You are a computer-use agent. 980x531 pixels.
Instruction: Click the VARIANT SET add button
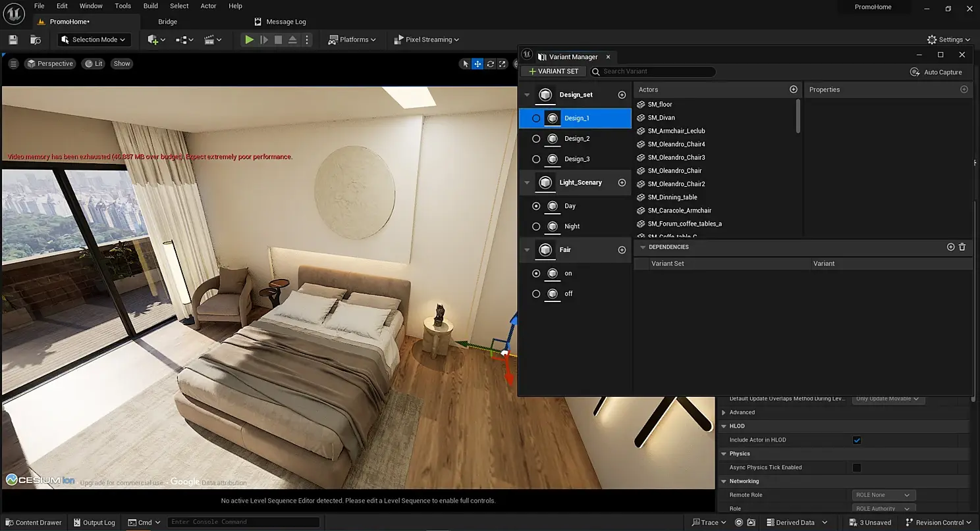pyautogui.click(x=553, y=71)
